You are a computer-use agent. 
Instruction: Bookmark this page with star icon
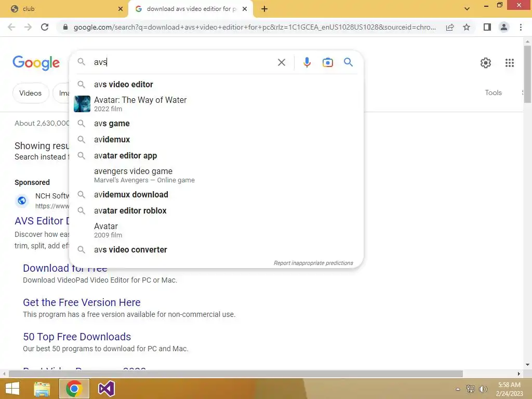pos(467,27)
